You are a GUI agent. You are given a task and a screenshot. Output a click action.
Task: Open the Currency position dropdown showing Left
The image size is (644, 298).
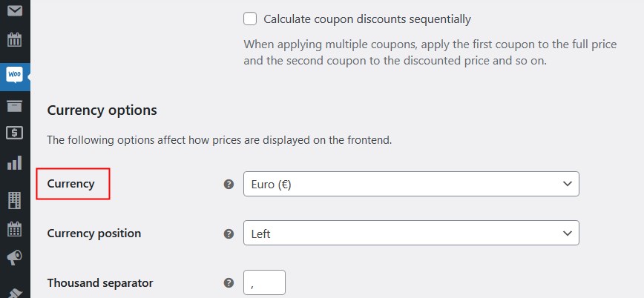pos(411,234)
